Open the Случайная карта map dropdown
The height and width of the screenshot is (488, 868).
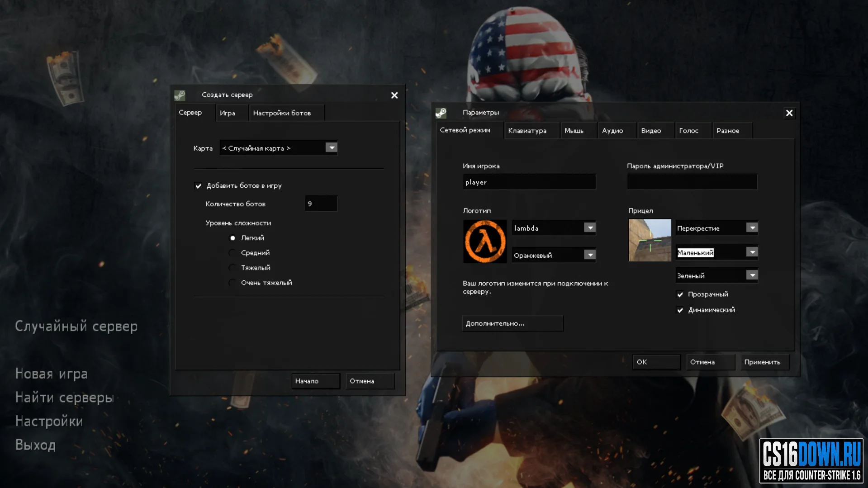332,148
